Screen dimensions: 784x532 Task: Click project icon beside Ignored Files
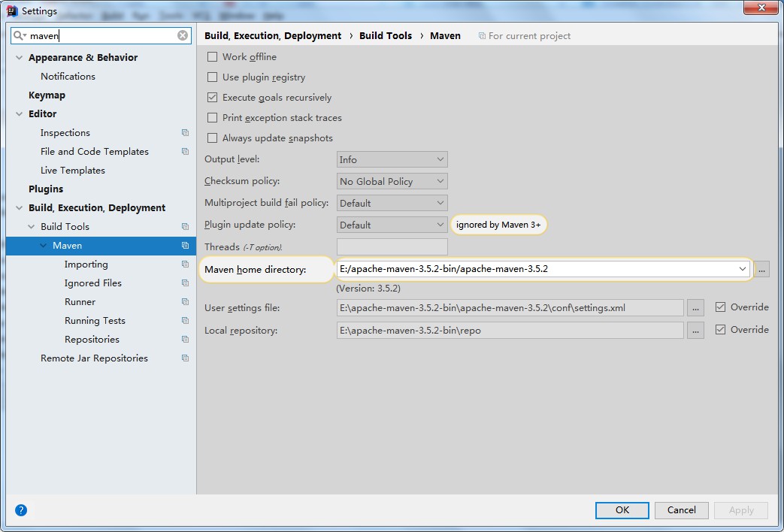185,283
